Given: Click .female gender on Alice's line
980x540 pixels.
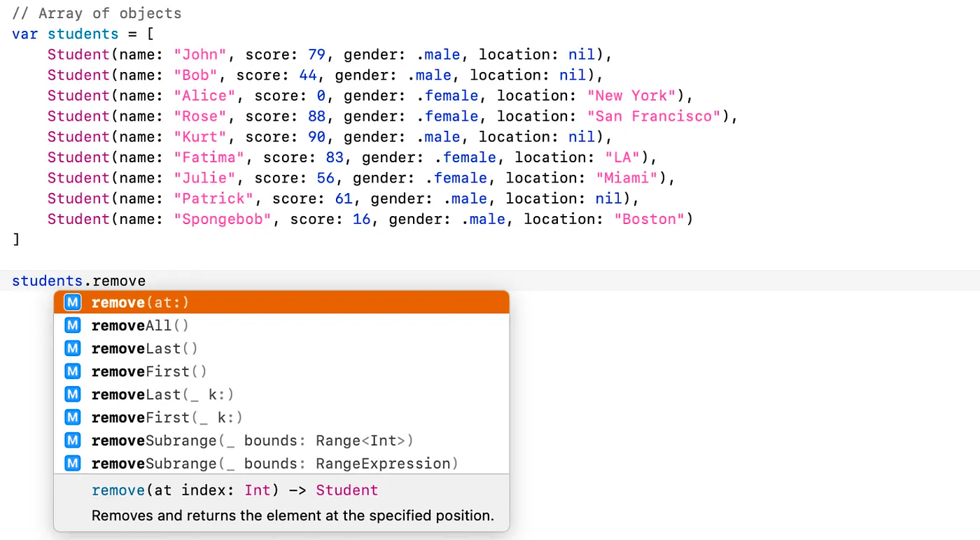Looking at the screenshot, I should [x=447, y=96].
